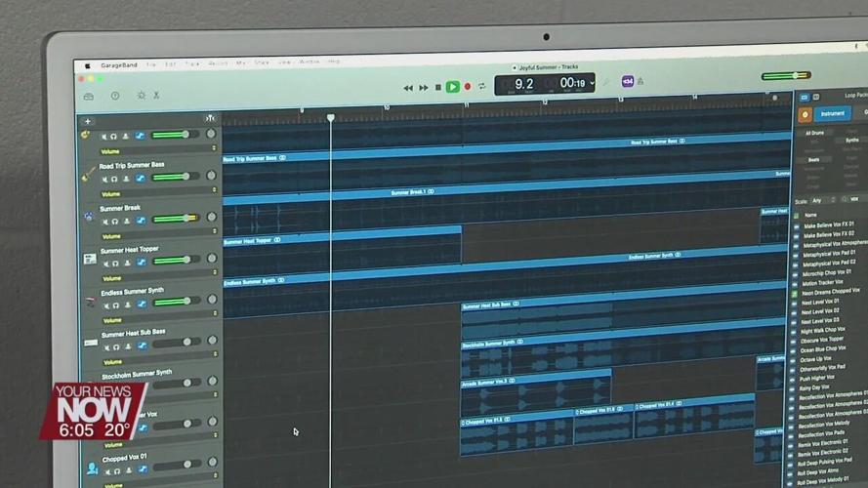The image size is (868, 488).
Task: Click the headphones solo icon on Chopped Vox 01
Action: (117, 472)
